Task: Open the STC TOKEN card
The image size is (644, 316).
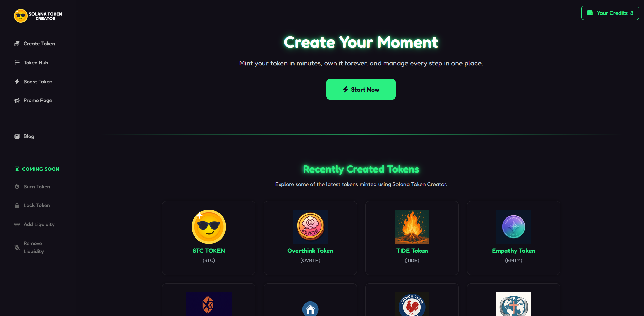Action: (209, 238)
